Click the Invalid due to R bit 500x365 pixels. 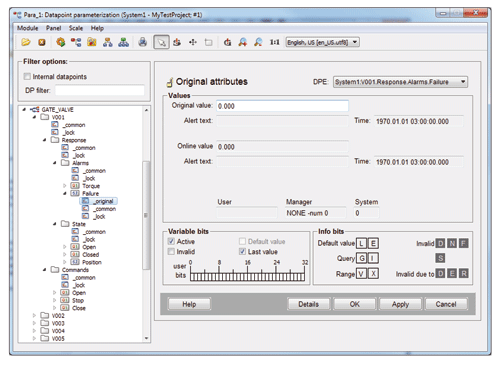(x=464, y=274)
